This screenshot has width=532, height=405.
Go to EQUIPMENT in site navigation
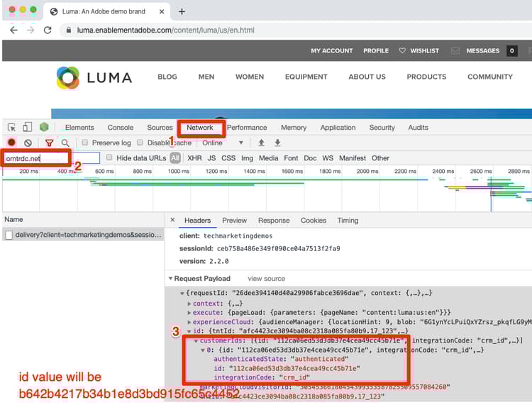[x=306, y=77]
